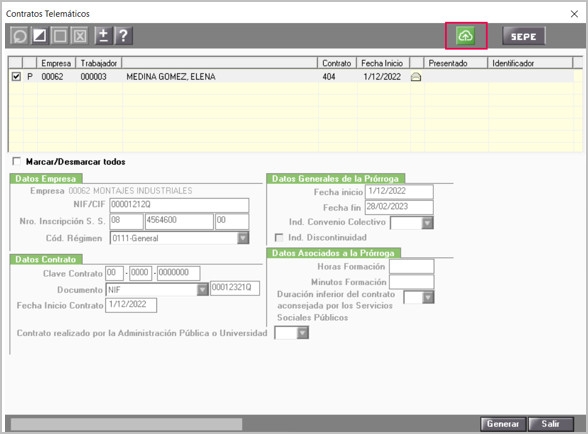Image resolution: width=588 pixels, height=434 pixels.
Task: Click the Fecha fin field 28/02/2023
Action: tap(399, 207)
